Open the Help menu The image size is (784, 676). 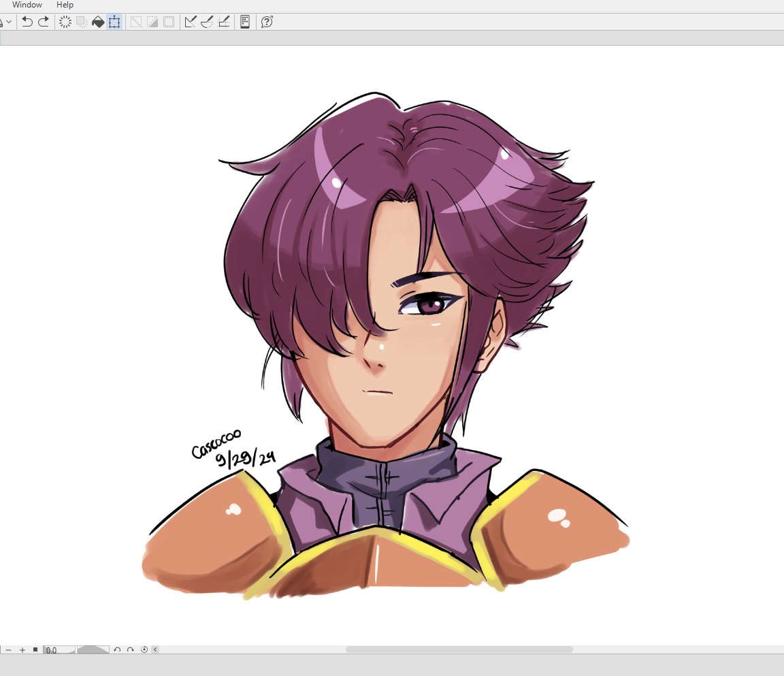pyautogui.click(x=65, y=5)
